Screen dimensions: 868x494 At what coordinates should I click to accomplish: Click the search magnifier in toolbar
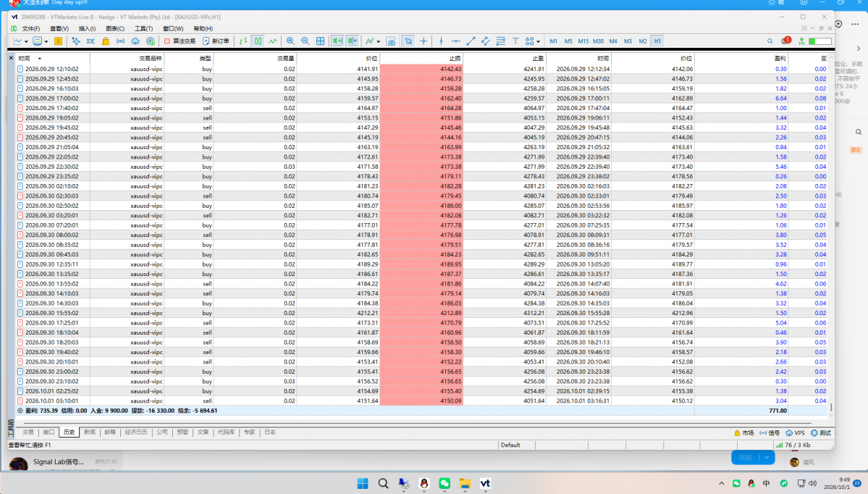(770, 41)
